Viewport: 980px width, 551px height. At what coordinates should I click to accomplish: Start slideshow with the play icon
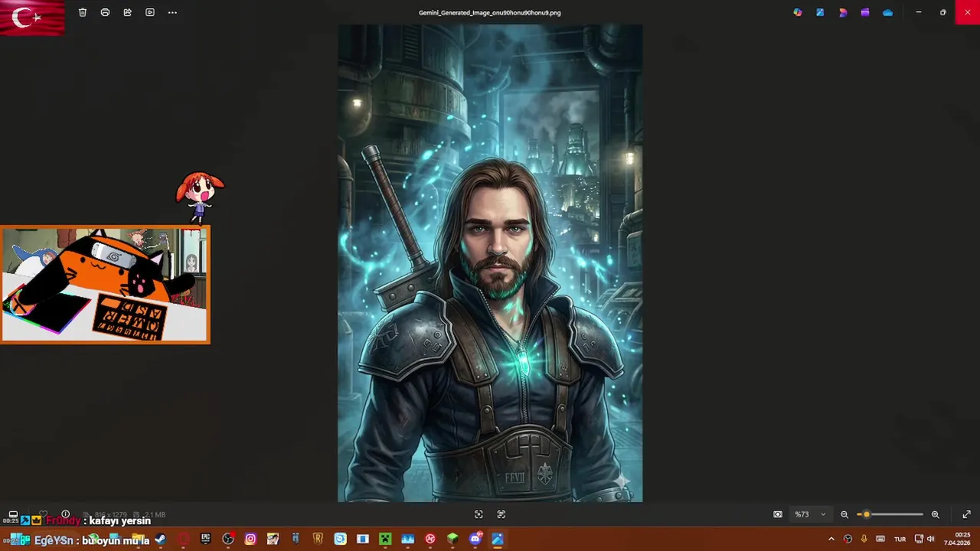pos(150,12)
